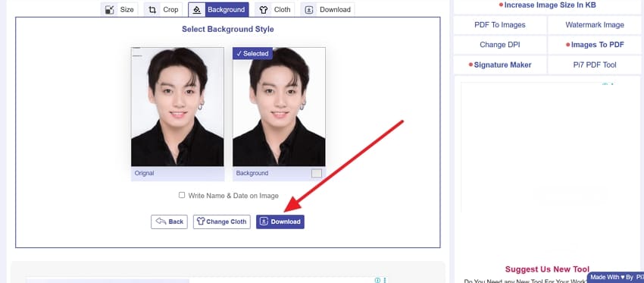Image resolution: width=644 pixels, height=283 pixels.
Task: Click the back arrow icon on Back button
Action: point(161,222)
